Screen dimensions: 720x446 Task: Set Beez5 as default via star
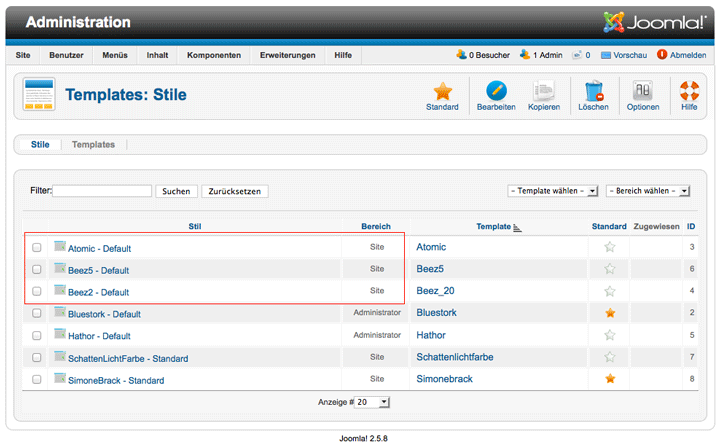[610, 269]
